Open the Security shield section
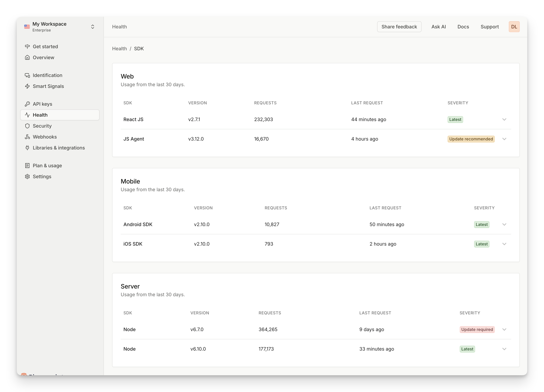544x392 pixels. [x=42, y=126]
